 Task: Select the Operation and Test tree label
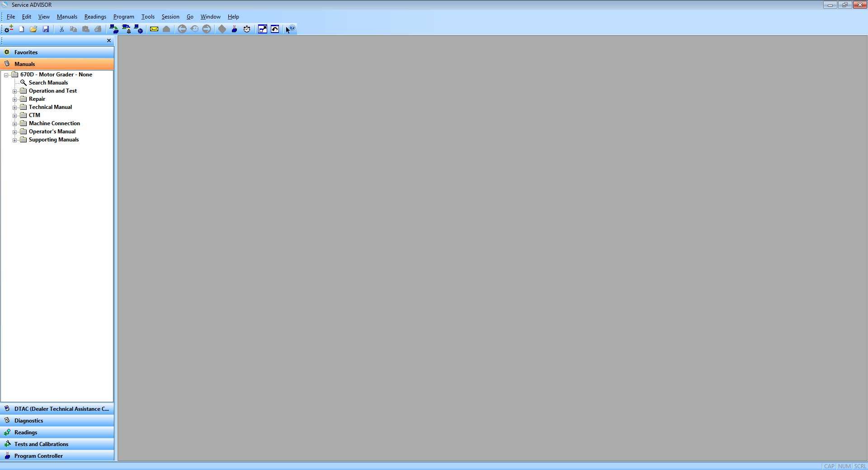point(53,91)
